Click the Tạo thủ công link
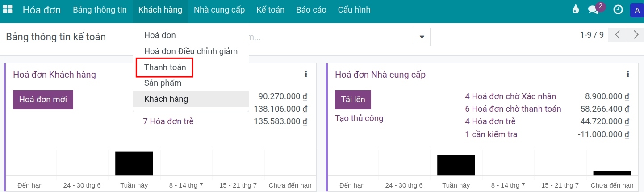 (x=359, y=118)
